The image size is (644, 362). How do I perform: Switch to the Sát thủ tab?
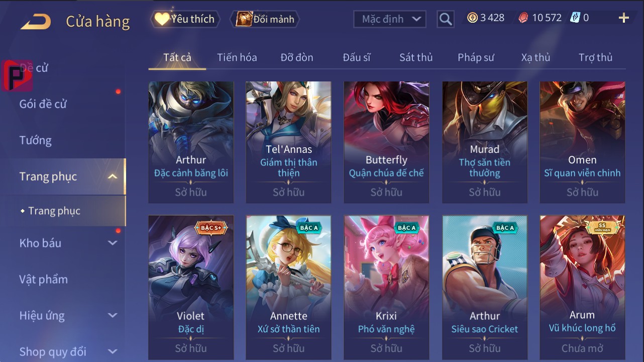[x=416, y=57]
